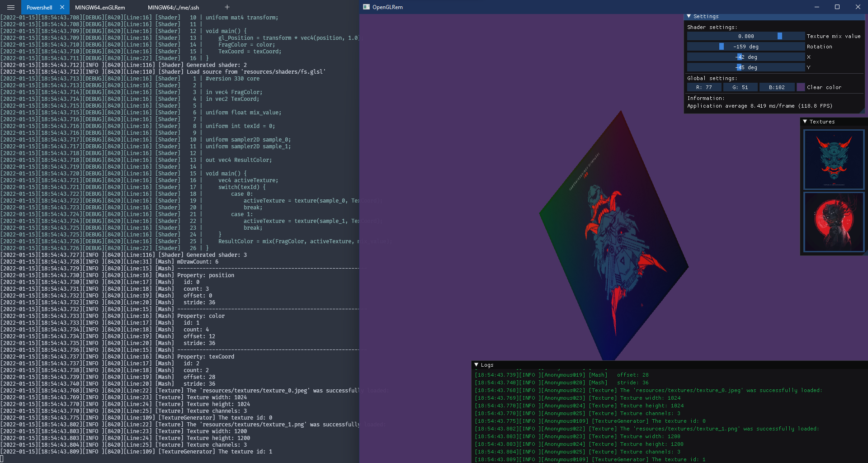Click the B:102 clear color field
This screenshot has width=868, height=463.
tap(777, 87)
